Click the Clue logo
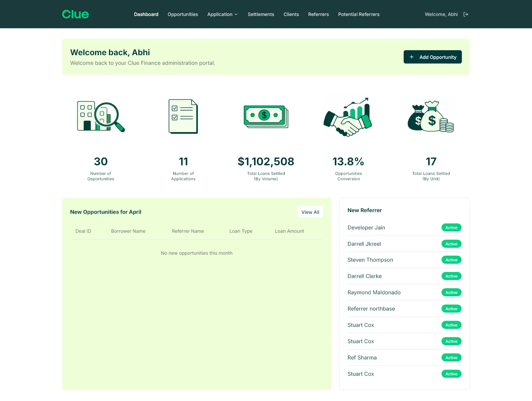This screenshot has width=532, height=401. tap(75, 14)
